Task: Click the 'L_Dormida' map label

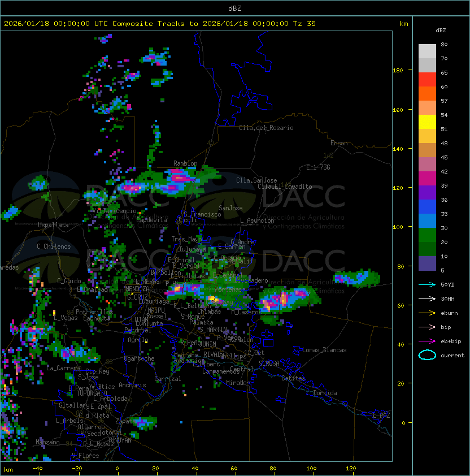Action: point(321,393)
